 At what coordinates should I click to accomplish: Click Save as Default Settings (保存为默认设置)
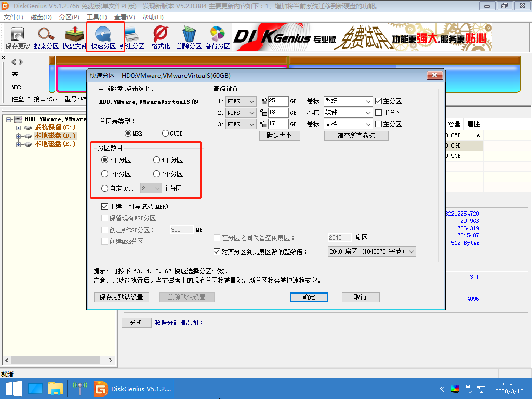122,297
